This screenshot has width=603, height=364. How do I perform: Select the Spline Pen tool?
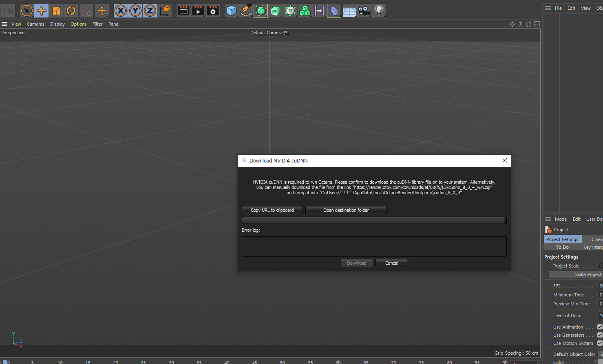click(x=246, y=11)
